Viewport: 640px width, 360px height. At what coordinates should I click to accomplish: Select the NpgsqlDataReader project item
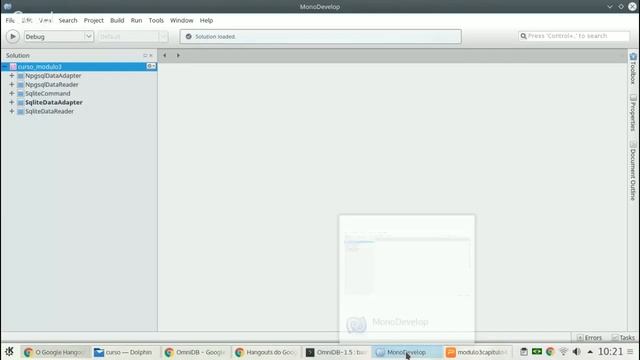pos(52,84)
